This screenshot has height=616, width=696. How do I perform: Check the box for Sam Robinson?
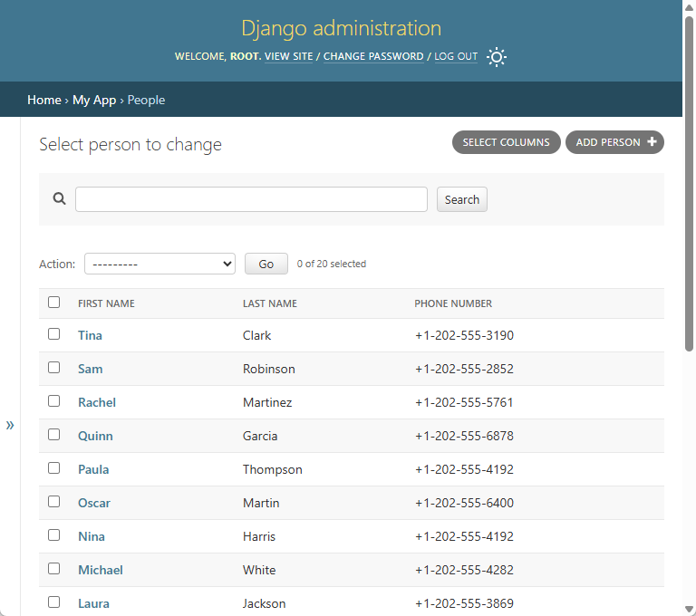53,368
